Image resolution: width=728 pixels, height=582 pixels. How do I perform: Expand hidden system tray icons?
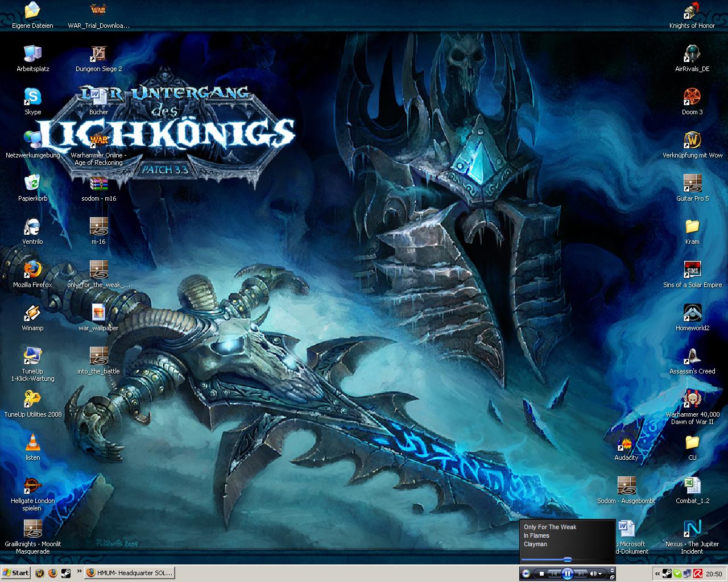click(657, 573)
